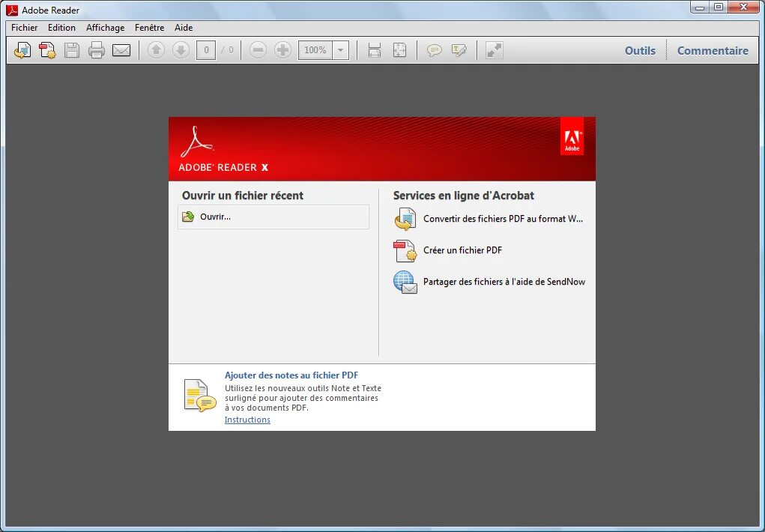This screenshot has width=765, height=532.
Task: Click Convertir des fichiers PDF au format W...
Action: click(503, 219)
